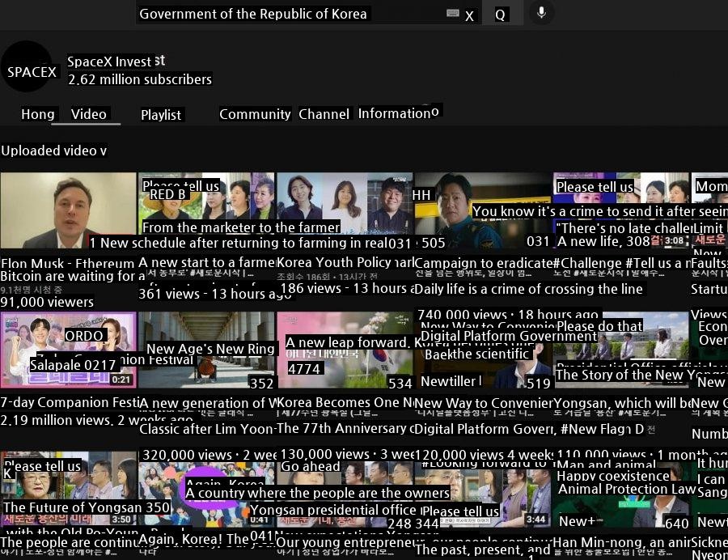Click the SpaceX Invest channel name
728x560 pixels.
tap(108, 62)
